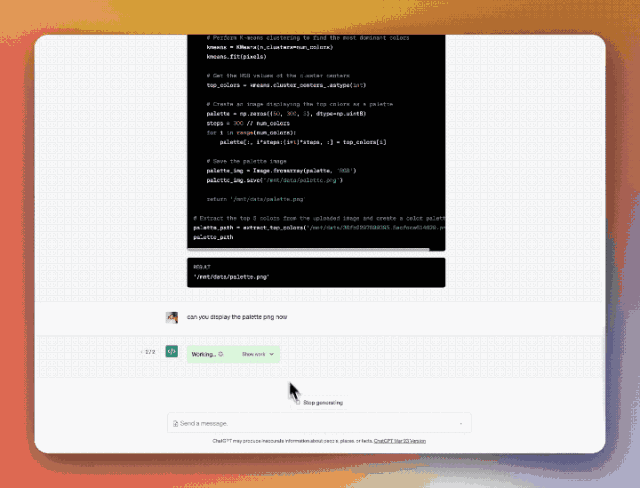Click the code interpreter icon beside the response

tap(172, 352)
